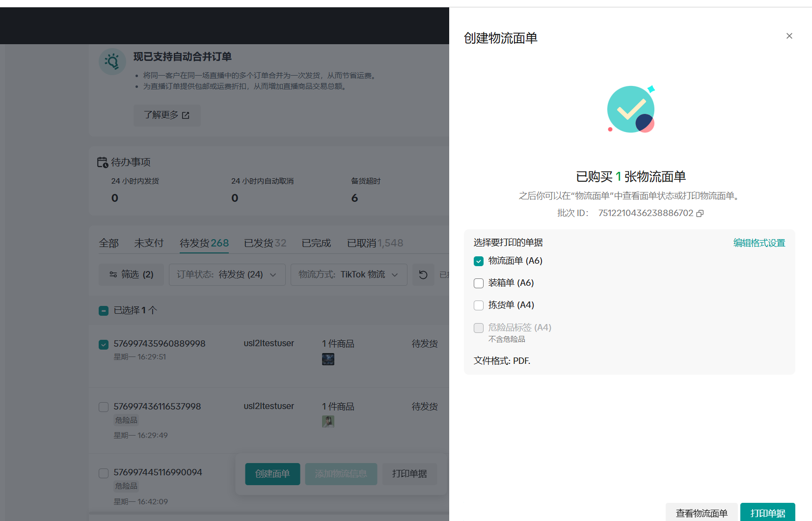Uncheck the 物流面单 (A6) checkbox
The height and width of the screenshot is (521, 812).
(479, 261)
